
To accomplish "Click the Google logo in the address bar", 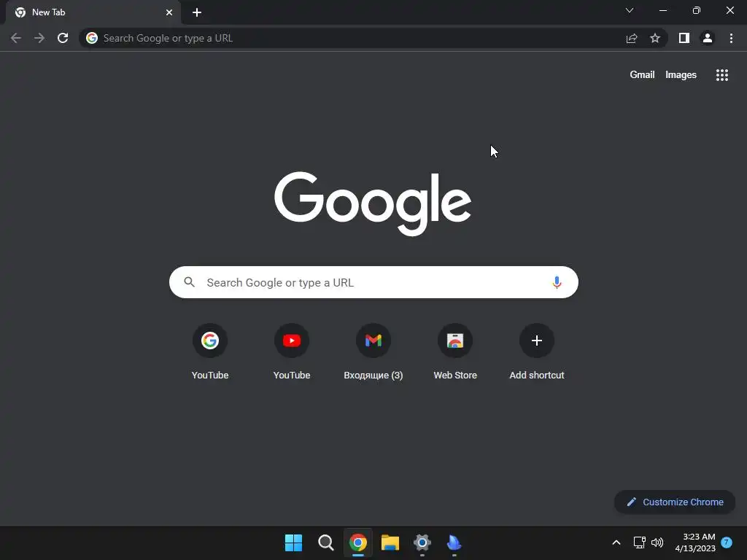I will [x=92, y=38].
